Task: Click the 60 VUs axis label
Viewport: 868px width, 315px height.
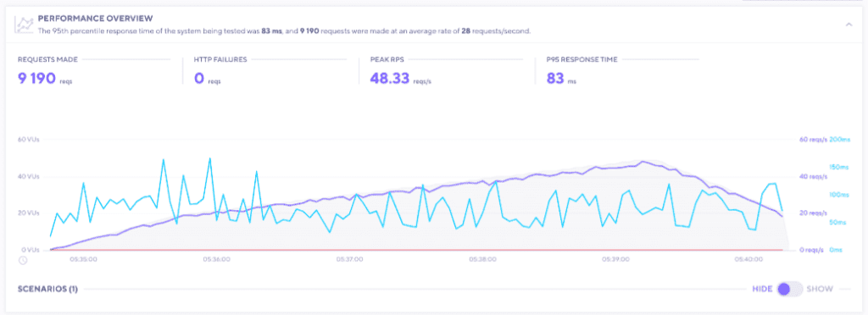Action: 29,140
